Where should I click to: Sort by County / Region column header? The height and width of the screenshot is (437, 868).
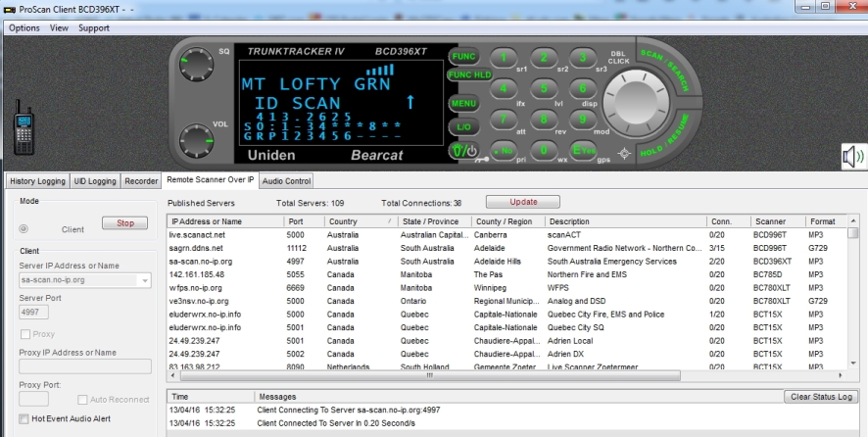[x=508, y=221]
